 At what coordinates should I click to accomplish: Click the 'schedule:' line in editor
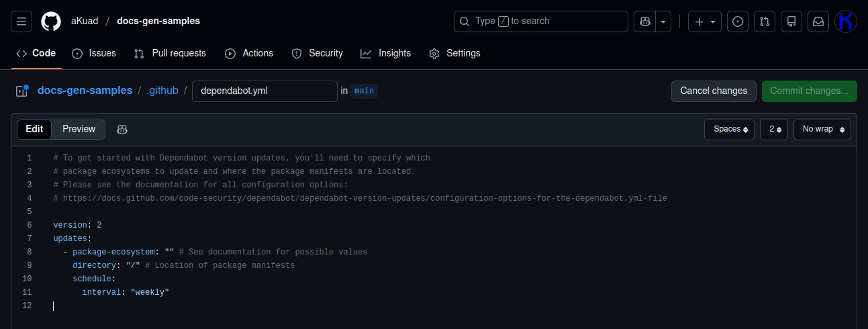coord(94,279)
